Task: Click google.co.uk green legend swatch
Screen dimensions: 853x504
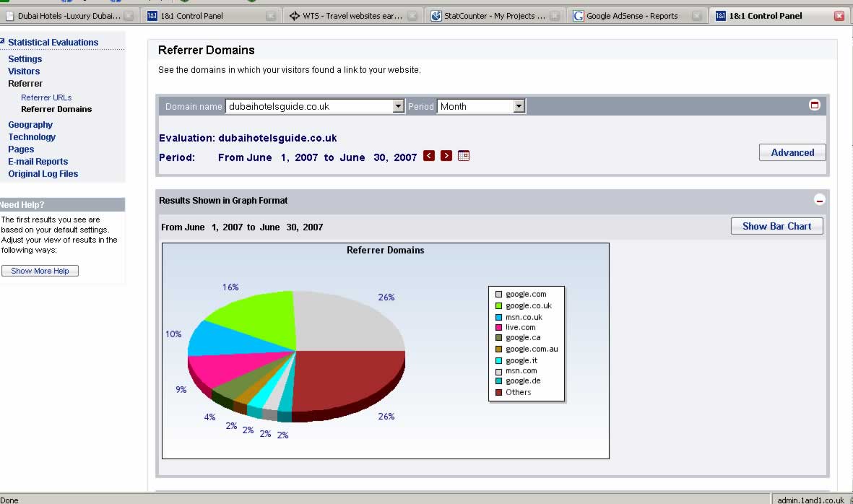Action: (498, 305)
